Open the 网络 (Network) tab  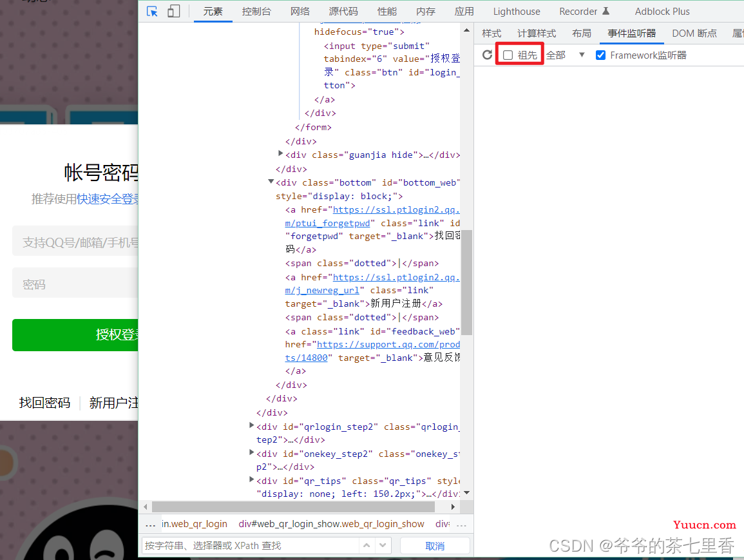[x=300, y=12]
